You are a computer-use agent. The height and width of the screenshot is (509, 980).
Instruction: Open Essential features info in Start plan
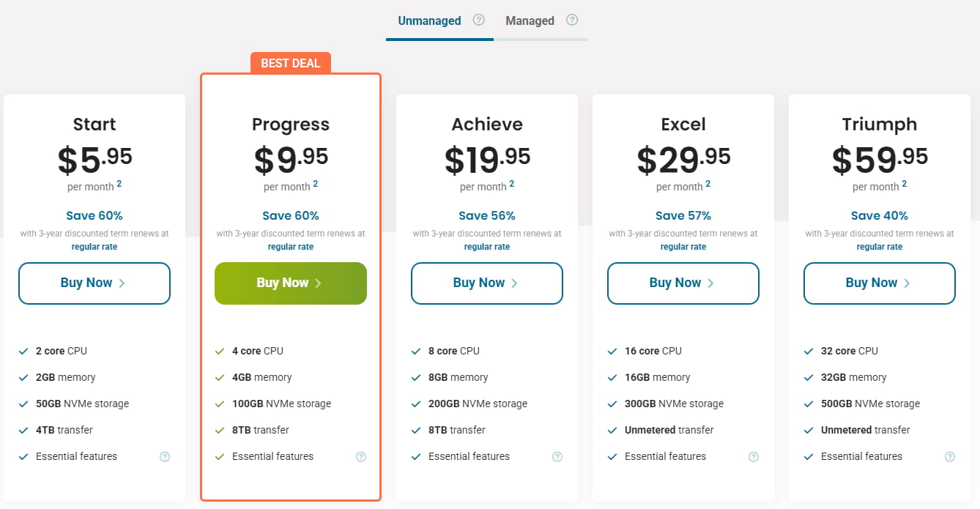pos(165,457)
